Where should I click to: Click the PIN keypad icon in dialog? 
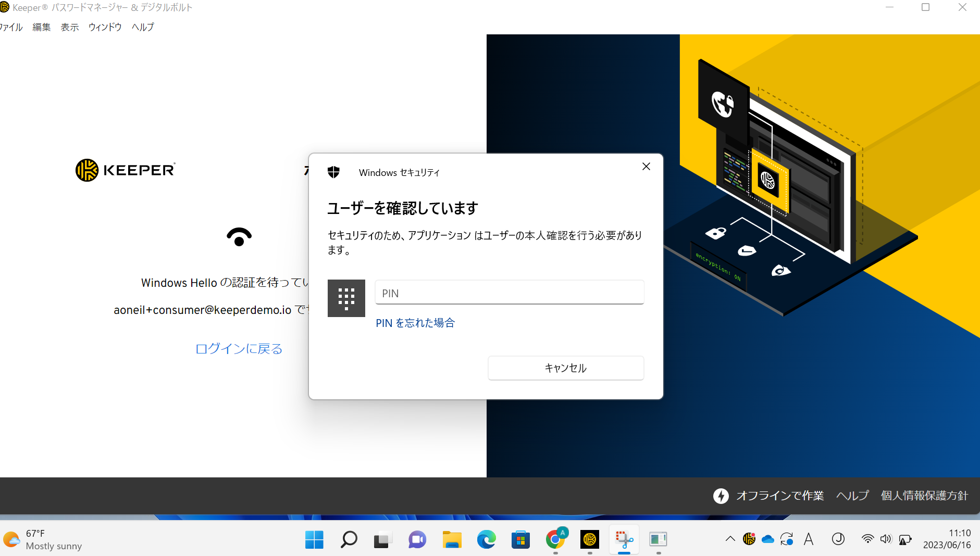[x=346, y=298]
